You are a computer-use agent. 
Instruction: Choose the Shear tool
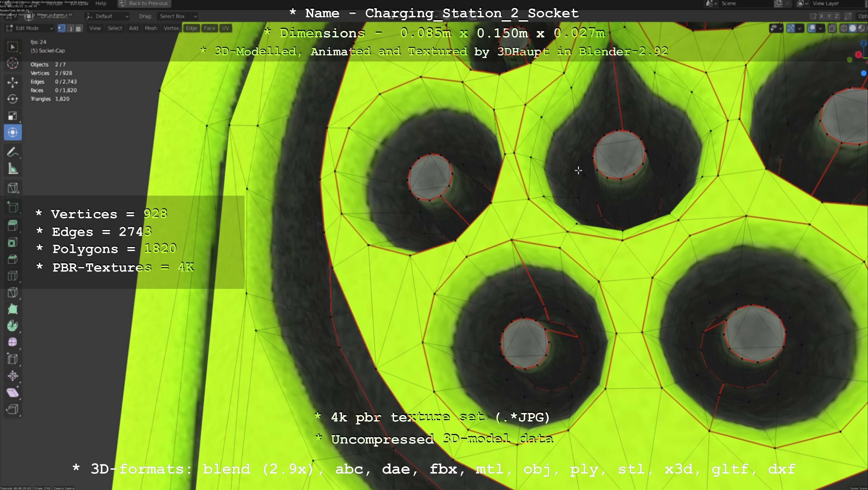[x=12, y=392]
